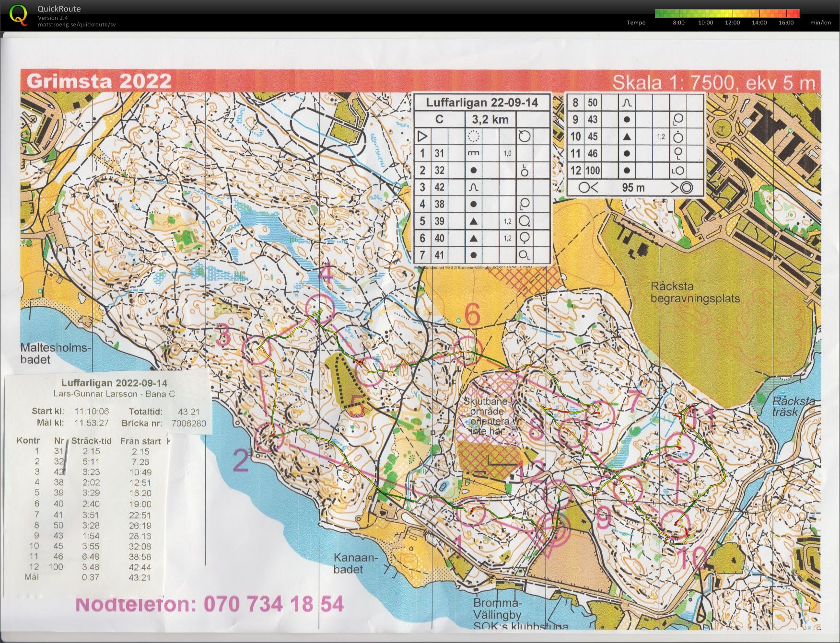The height and width of the screenshot is (643, 840).
Task: Click the 'Råcksta träsk' map label
Action: coord(793,406)
